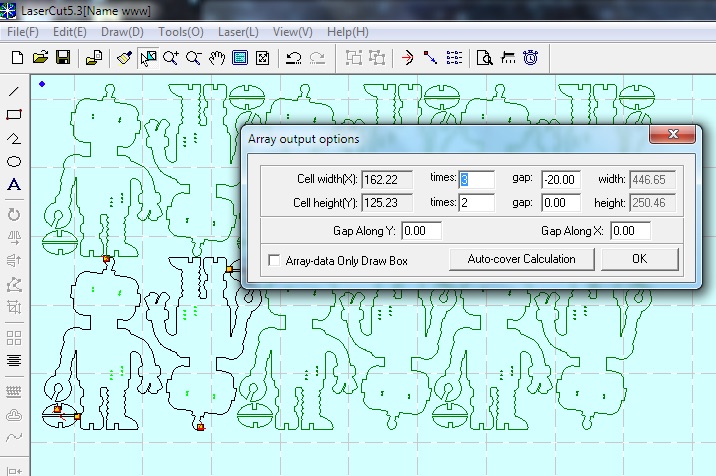
Task: Click the group objects icon
Action: pos(354,58)
